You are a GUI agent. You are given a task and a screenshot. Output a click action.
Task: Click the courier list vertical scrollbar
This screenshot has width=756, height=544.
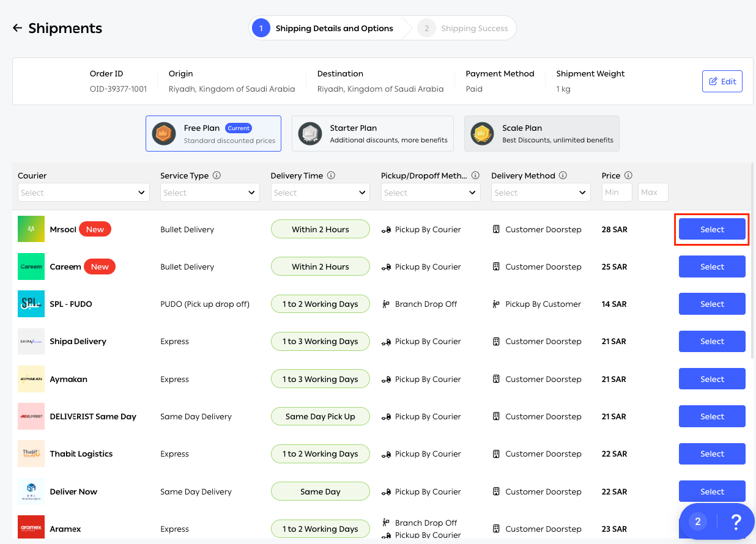coord(752,262)
